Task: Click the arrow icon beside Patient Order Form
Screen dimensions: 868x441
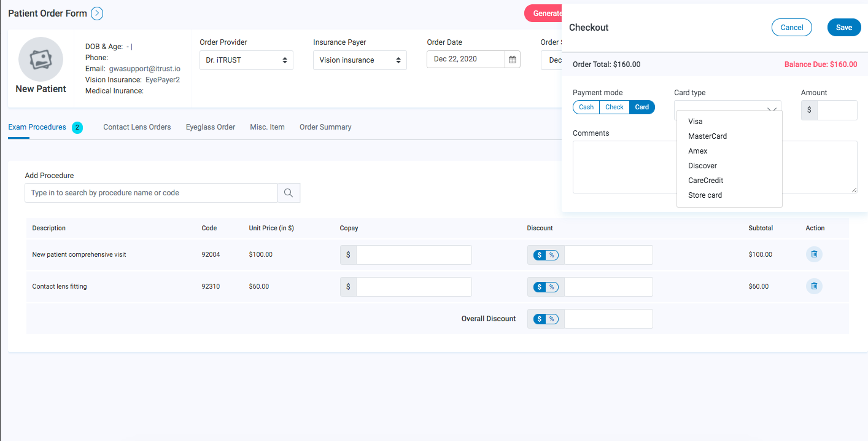Action: pos(97,13)
